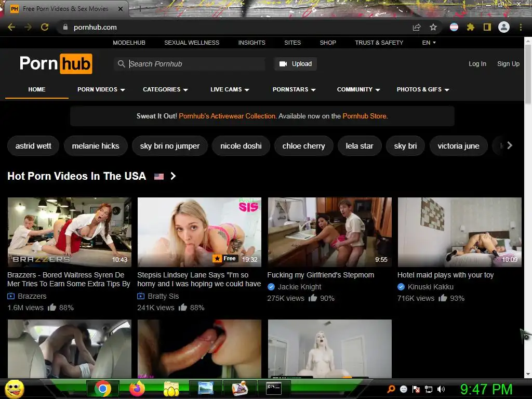The width and height of the screenshot is (532, 399).
Task: Click the channel icon beside Bratty Sis
Action: coord(141,296)
